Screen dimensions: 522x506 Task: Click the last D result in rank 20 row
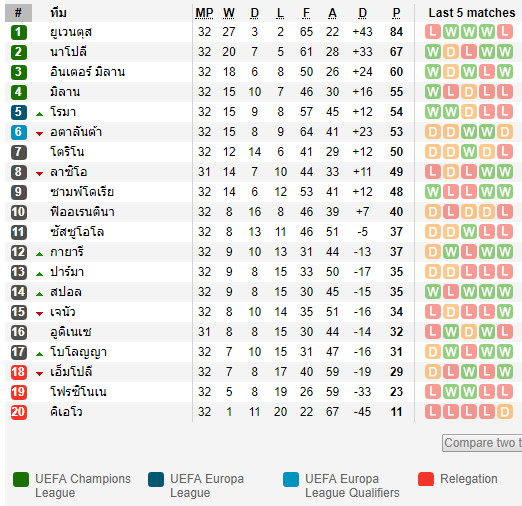[x=505, y=412]
